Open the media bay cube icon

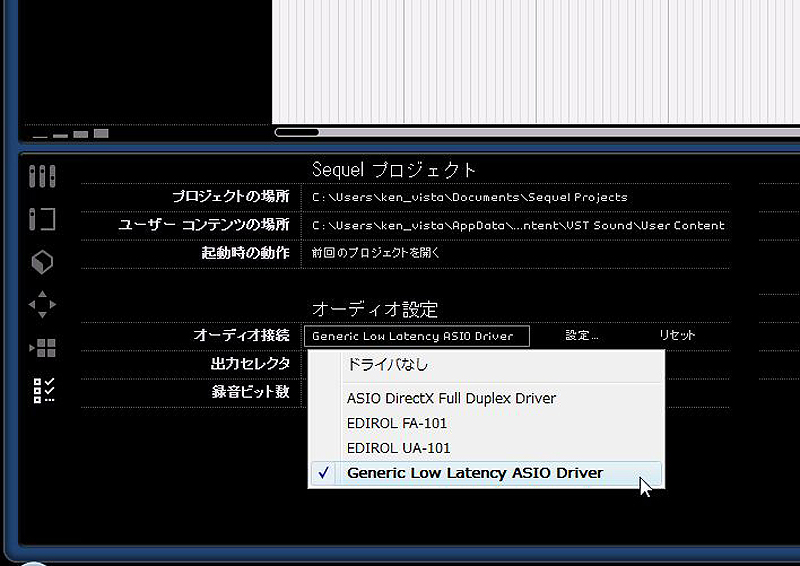pyautogui.click(x=42, y=262)
